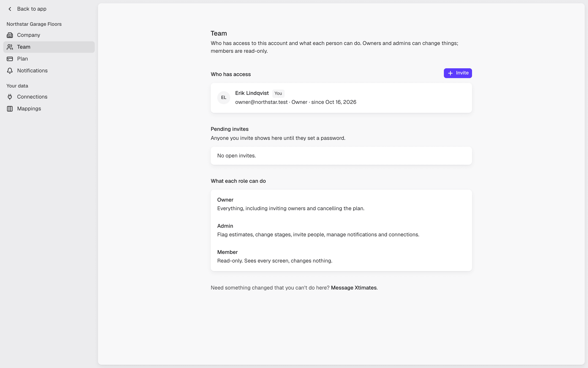This screenshot has width=588, height=368.
Task: Open the Plan settings page
Action: [x=49, y=59]
